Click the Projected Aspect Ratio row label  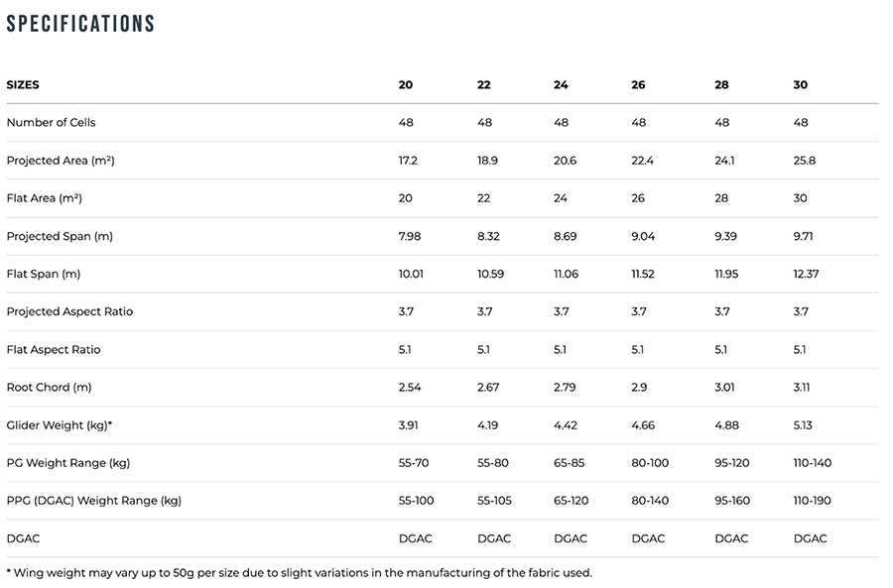(x=69, y=311)
